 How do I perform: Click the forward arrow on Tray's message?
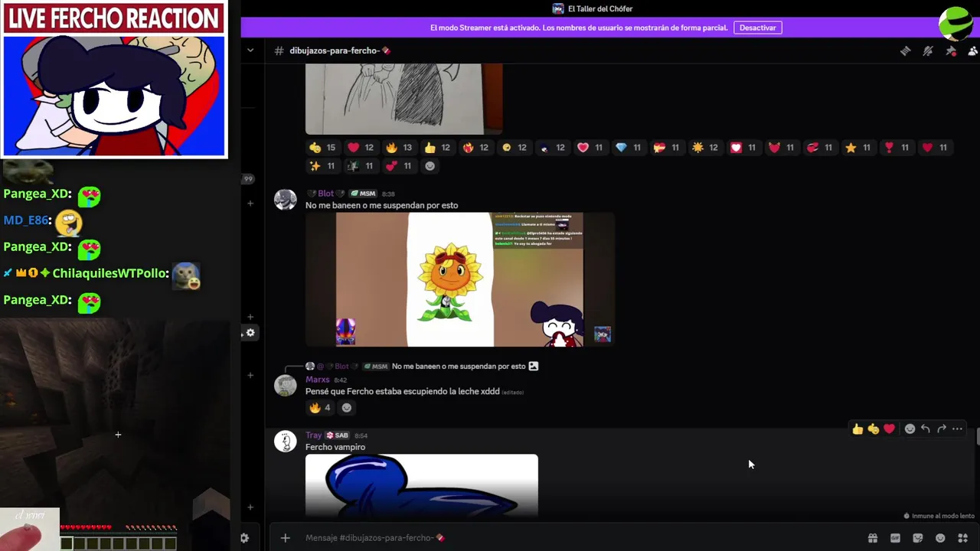pyautogui.click(x=942, y=429)
